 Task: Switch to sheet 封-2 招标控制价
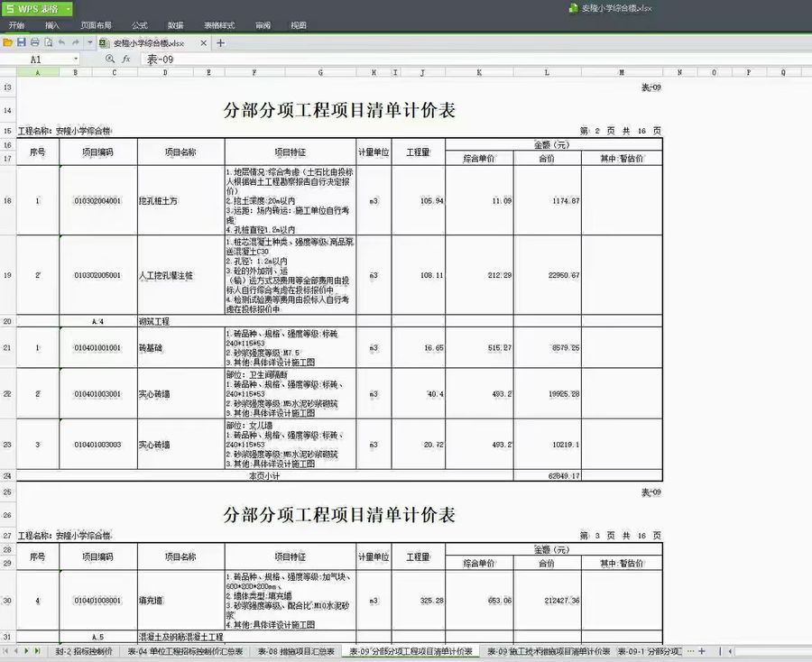click(x=83, y=651)
